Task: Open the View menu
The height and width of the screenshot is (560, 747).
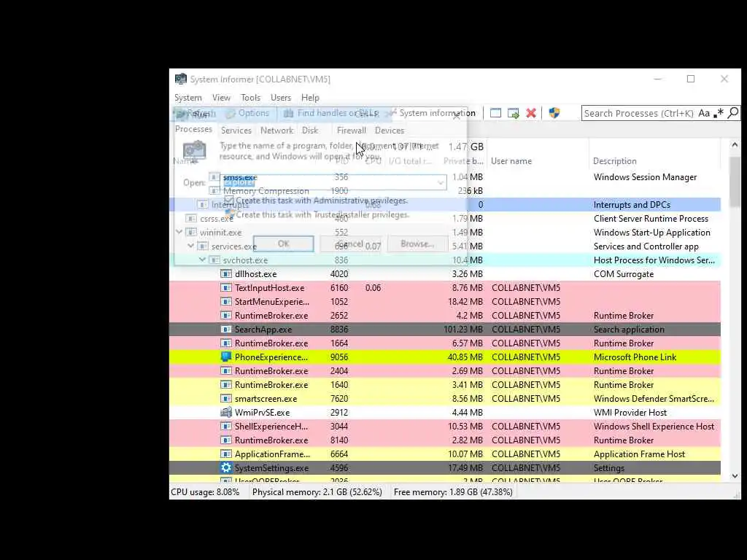Action: point(221,98)
